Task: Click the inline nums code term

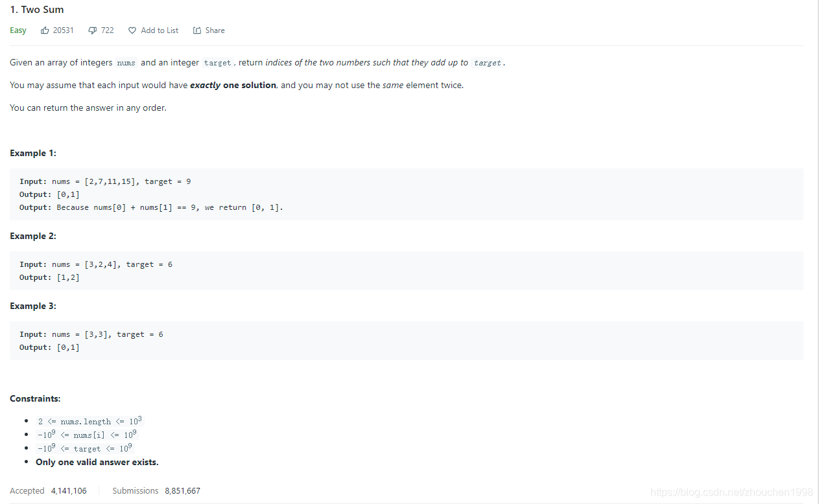Action: point(126,63)
